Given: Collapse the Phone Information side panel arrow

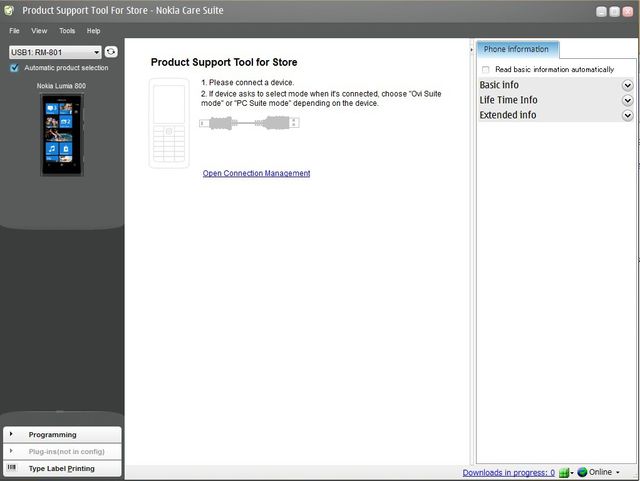Looking at the screenshot, I should [x=472, y=49].
